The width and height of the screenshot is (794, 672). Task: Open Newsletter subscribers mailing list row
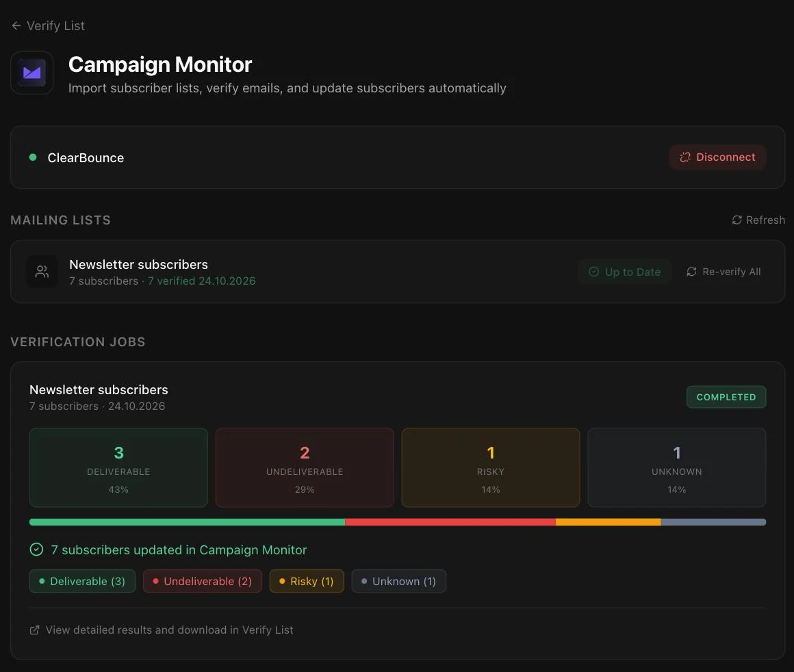tap(398, 272)
